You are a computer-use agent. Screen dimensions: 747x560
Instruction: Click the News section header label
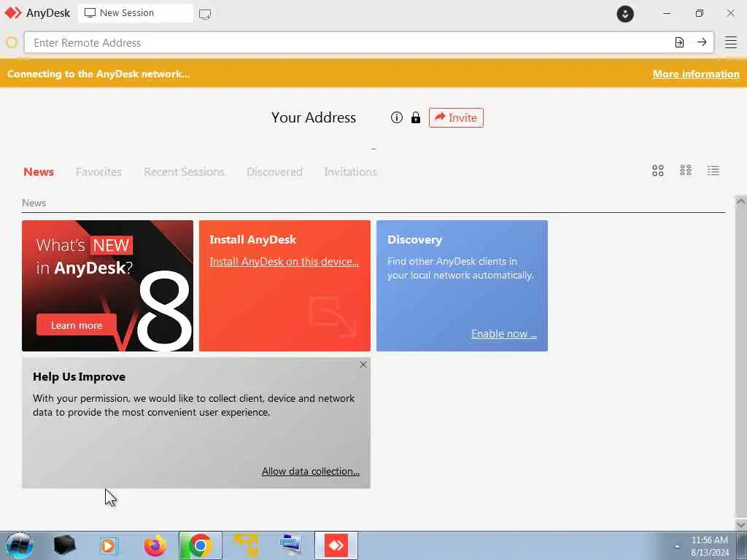click(34, 203)
